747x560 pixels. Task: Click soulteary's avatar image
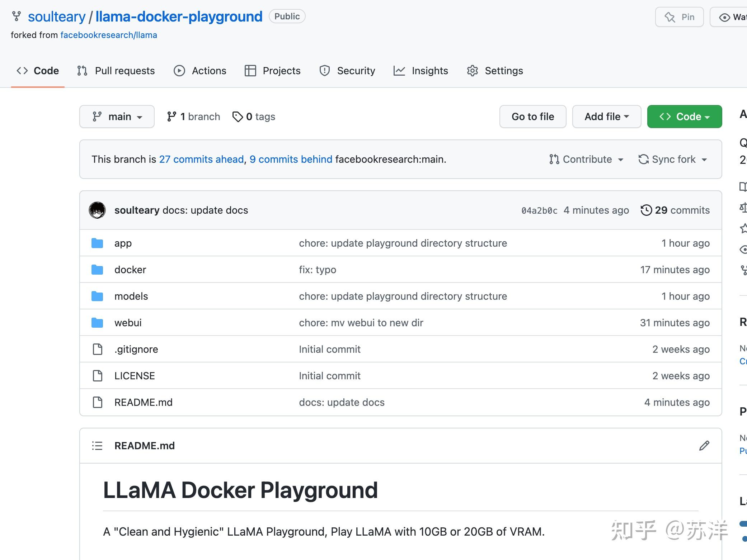[97, 210]
